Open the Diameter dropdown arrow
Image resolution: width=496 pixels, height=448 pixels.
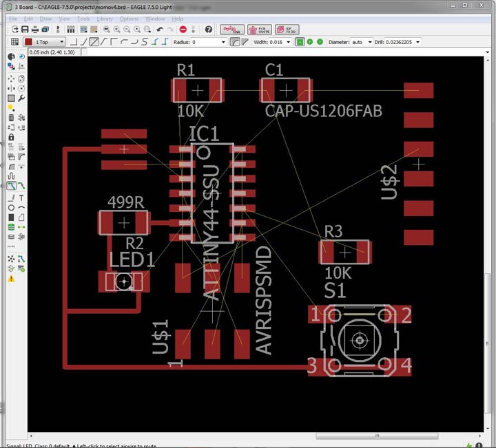point(370,42)
